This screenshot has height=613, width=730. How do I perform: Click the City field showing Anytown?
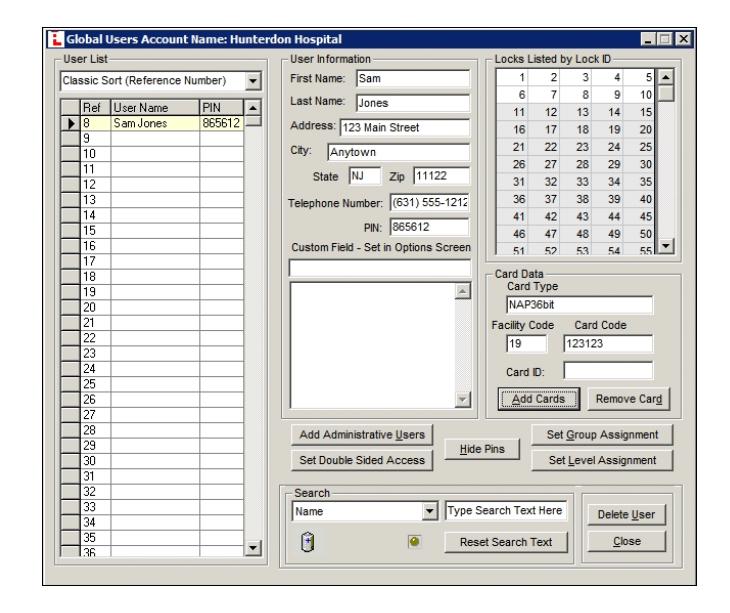(x=399, y=152)
